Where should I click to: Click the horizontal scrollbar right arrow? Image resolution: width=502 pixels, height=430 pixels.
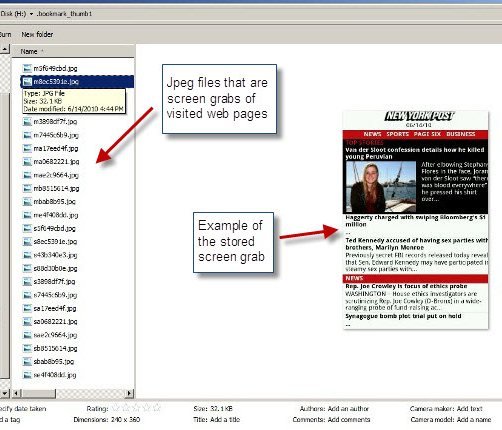click(129, 393)
